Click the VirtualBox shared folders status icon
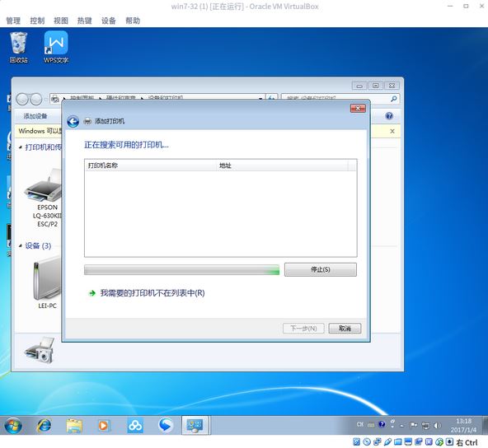Screen dimensions: 488x448 click(x=398, y=441)
